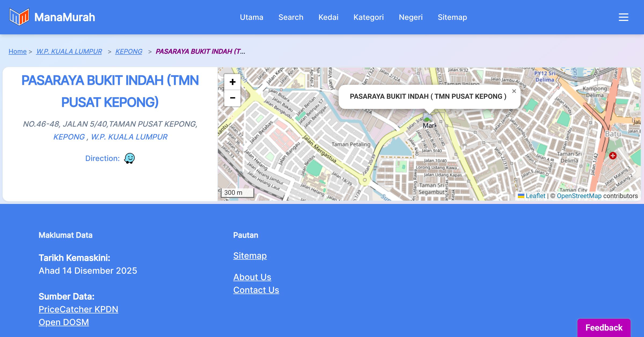Open the Kedai nav item

tap(328, 17)
